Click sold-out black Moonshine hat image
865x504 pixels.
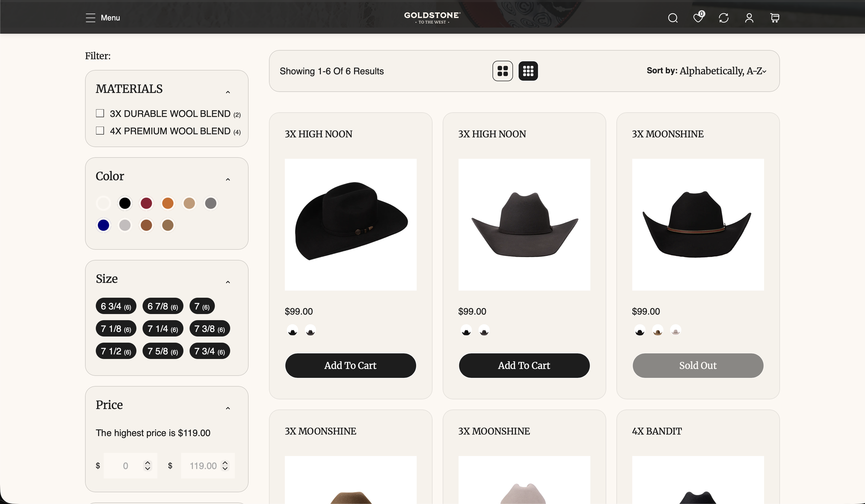pyautogui.click(x=698, y=224)
